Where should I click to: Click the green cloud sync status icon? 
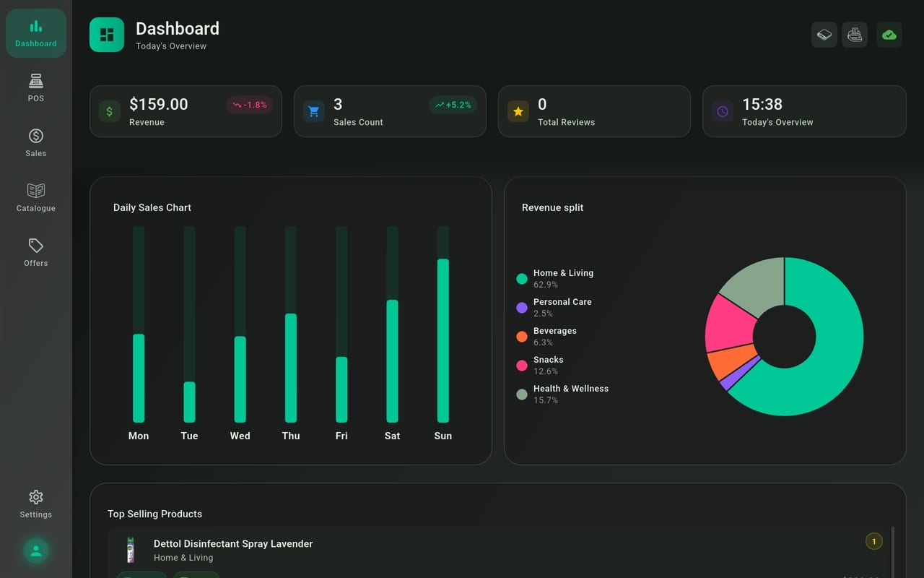pos(889,35)
